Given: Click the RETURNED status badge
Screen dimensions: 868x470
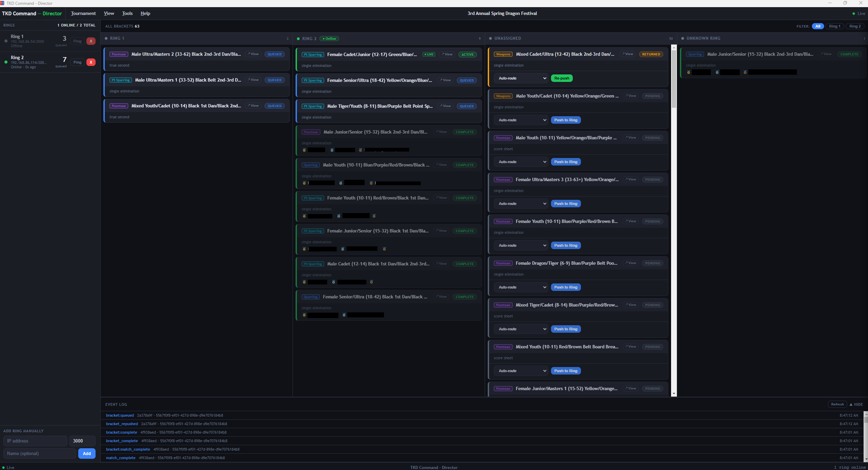Looking at the screenshot, I should [x=651, y=54].
